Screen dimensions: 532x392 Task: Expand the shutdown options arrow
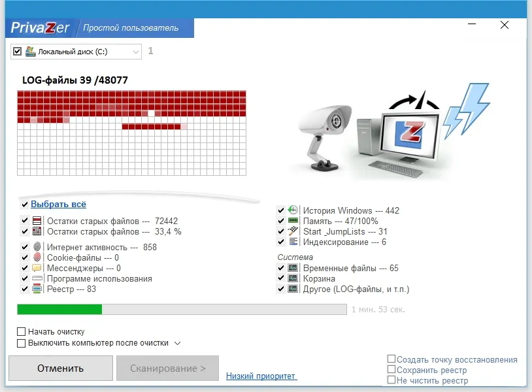178,343
